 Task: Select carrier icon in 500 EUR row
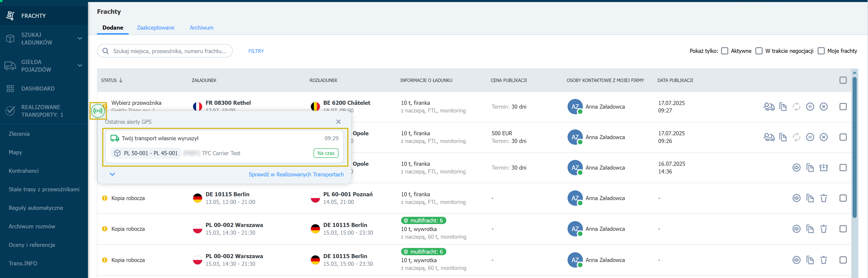(x=769, y=137)
